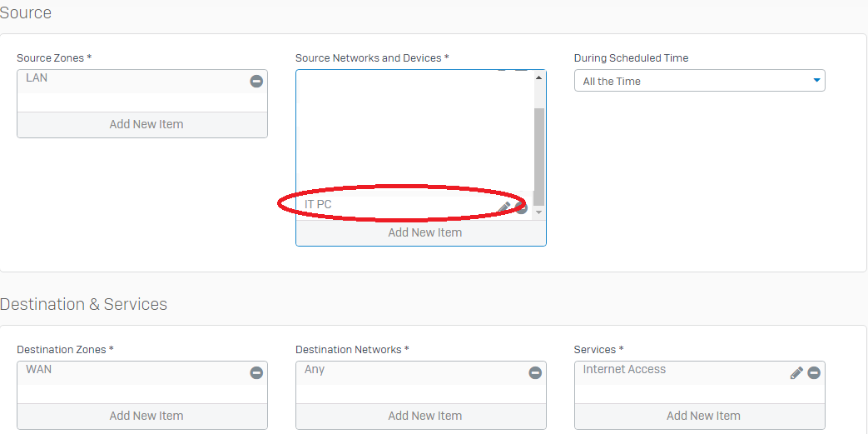Click scroll-up arrow in Source Networks list
The height and width of the screenshot is (434, 868).
click(538, 77)
